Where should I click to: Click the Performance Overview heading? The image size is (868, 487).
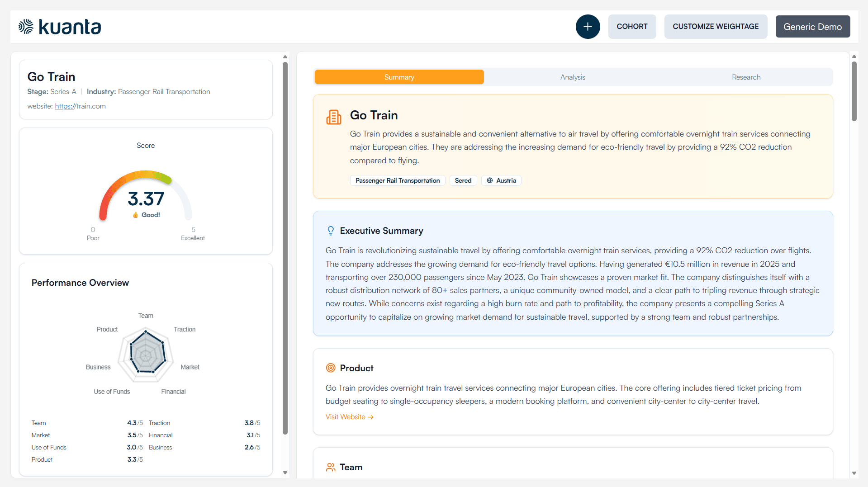(80, 283)
